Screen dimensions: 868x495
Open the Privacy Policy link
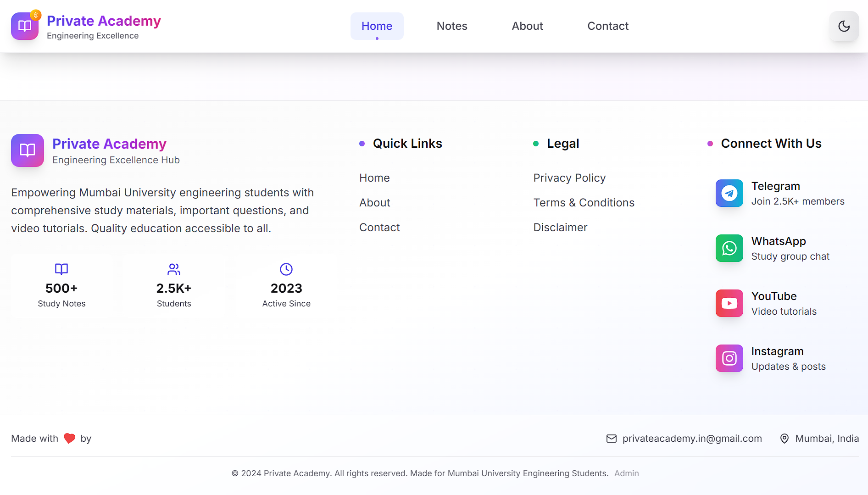pyautogui.click(x=569, y=178)
